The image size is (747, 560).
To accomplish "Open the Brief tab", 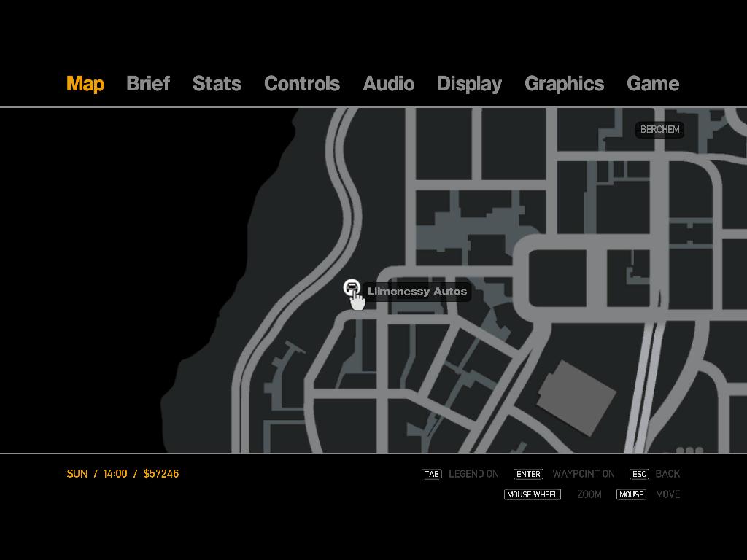I will click(x=148, y=83).
